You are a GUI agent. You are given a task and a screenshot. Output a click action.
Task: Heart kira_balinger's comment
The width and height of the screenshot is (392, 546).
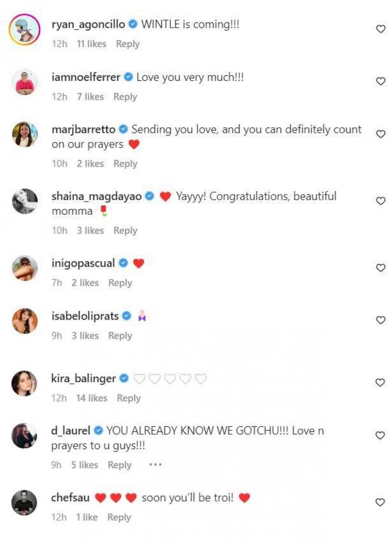pos(380,383)
